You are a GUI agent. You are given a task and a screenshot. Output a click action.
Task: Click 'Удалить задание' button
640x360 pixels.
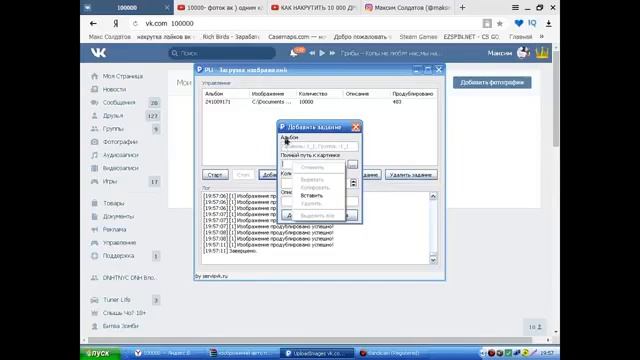tap(411, 175)
